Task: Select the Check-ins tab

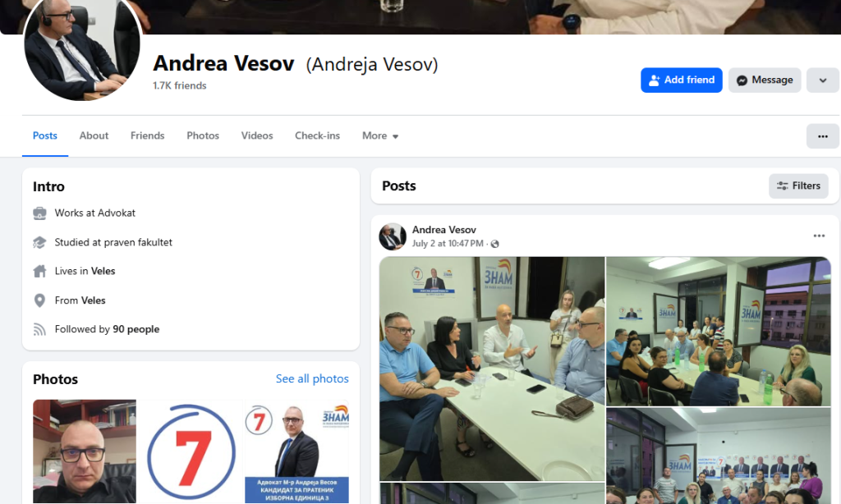Action: click(x=318, y=135)
